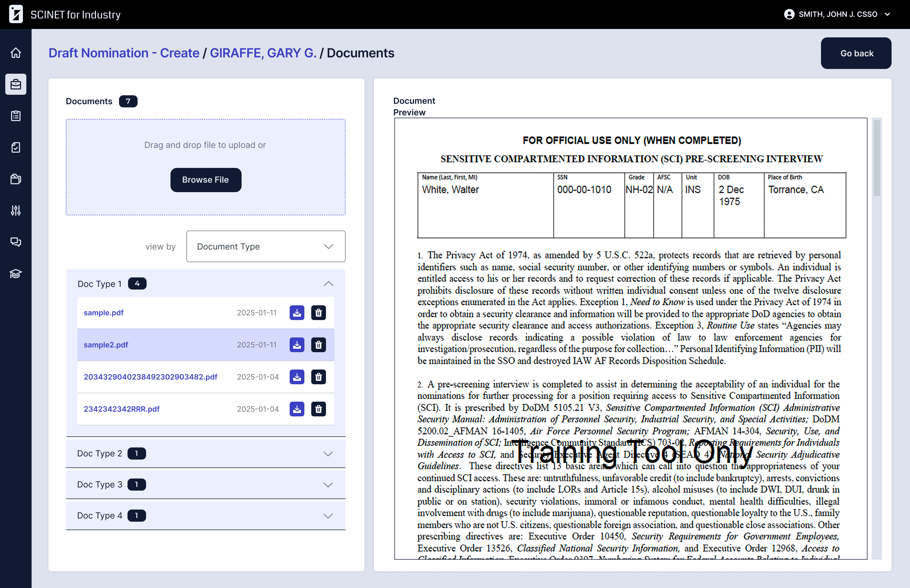Image resolution: width=910 pixels, height=588 pixels.
Task: Click the Browse File button
Action: click(205, 180)
